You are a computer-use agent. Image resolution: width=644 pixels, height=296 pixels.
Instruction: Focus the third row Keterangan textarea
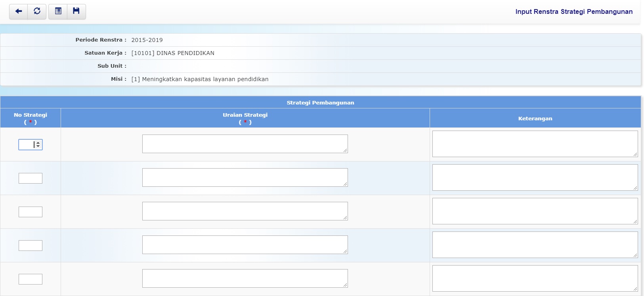tap(535, 211)
